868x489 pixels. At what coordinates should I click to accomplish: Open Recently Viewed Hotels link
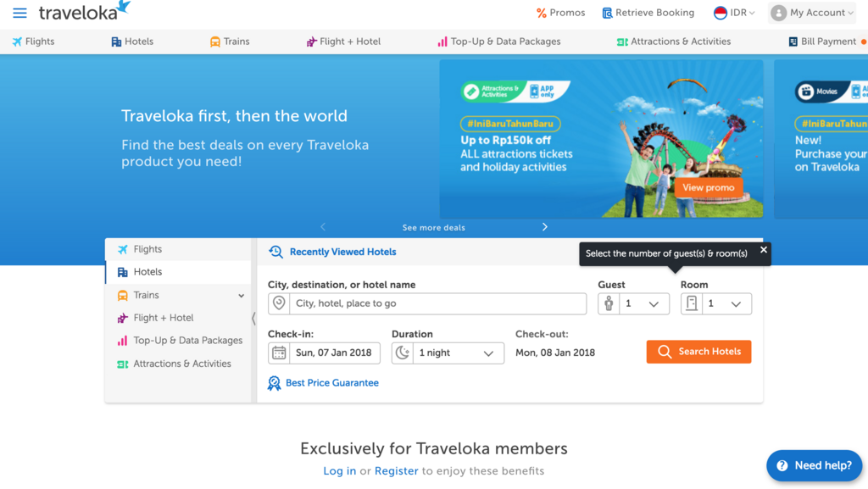pos(342,252)
